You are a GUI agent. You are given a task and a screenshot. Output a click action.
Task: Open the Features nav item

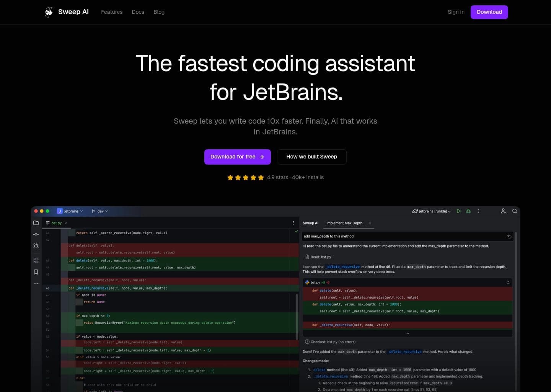[x=112, y=12]
